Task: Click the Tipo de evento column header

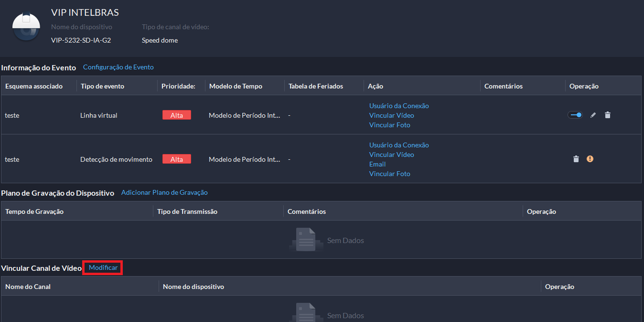Action: 102,86
